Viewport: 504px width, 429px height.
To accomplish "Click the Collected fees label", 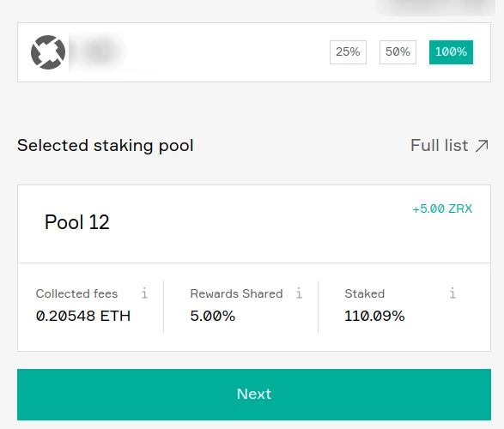I will (x=76, y=293).
